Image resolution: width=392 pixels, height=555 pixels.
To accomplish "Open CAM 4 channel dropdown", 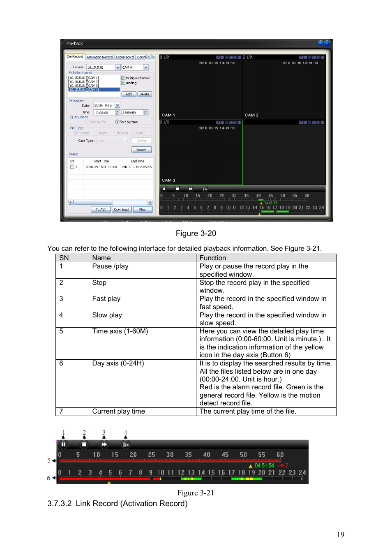I will [x=146, y=67].
